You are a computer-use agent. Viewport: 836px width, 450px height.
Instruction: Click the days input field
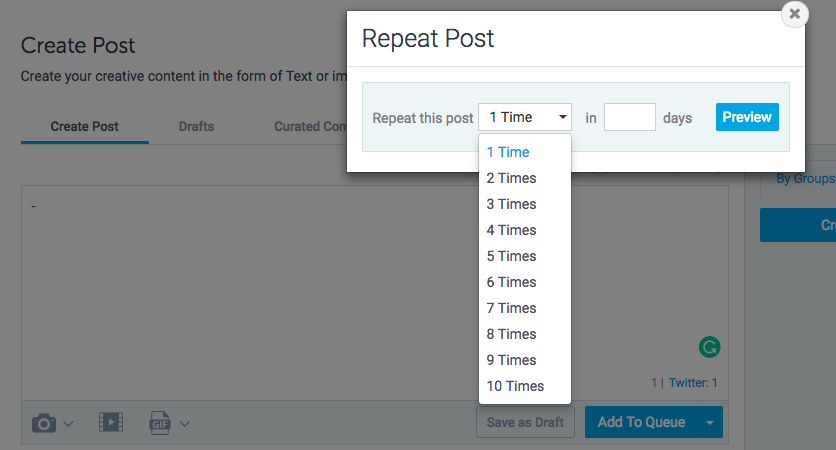(630, 118)
